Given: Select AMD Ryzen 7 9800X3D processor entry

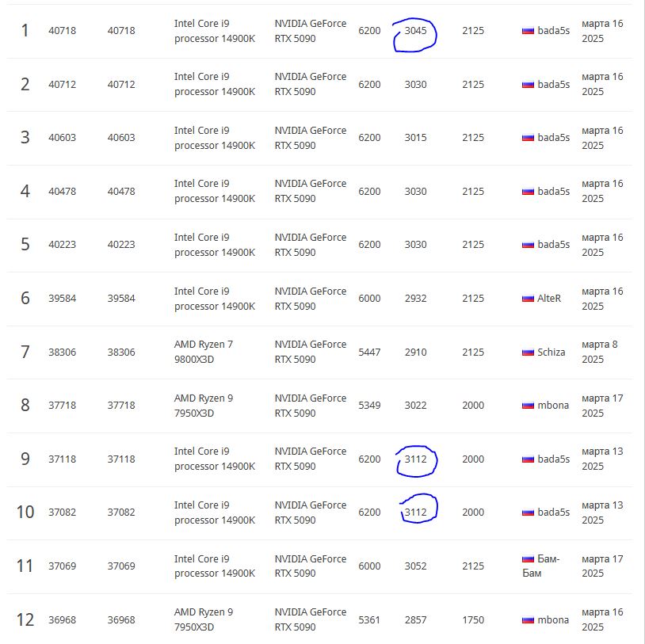Looking at the screenshot, I should coord(204,352).
